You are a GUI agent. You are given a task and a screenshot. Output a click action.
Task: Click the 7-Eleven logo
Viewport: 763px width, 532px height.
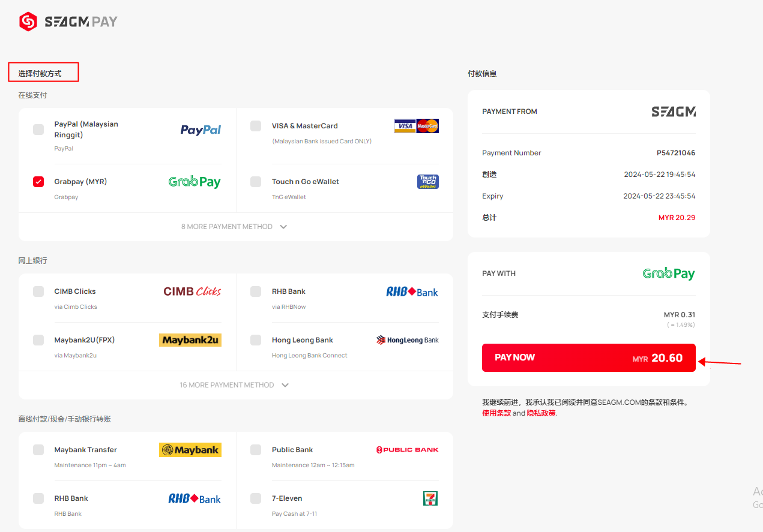point(430,498)
